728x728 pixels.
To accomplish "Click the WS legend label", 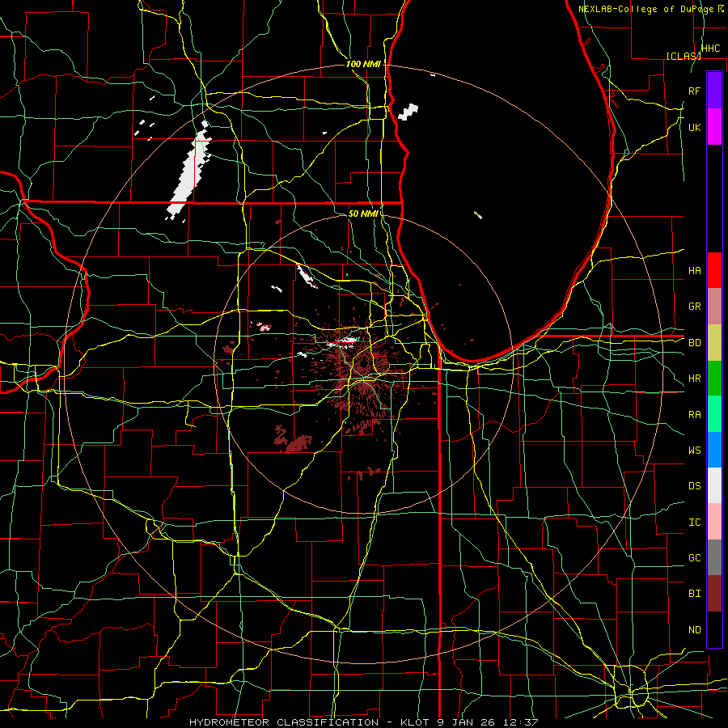I will (x=694, y=451).
